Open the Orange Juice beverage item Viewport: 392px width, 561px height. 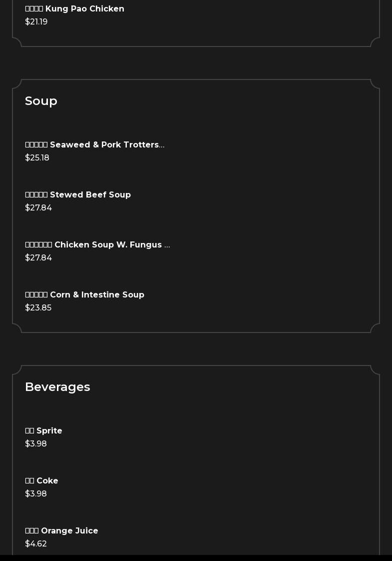click(62, 531)
